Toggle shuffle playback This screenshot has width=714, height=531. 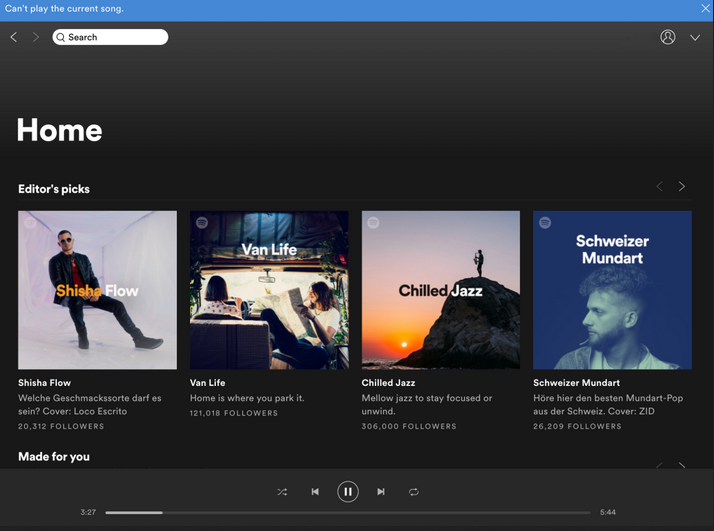click(x=282, y=492)
